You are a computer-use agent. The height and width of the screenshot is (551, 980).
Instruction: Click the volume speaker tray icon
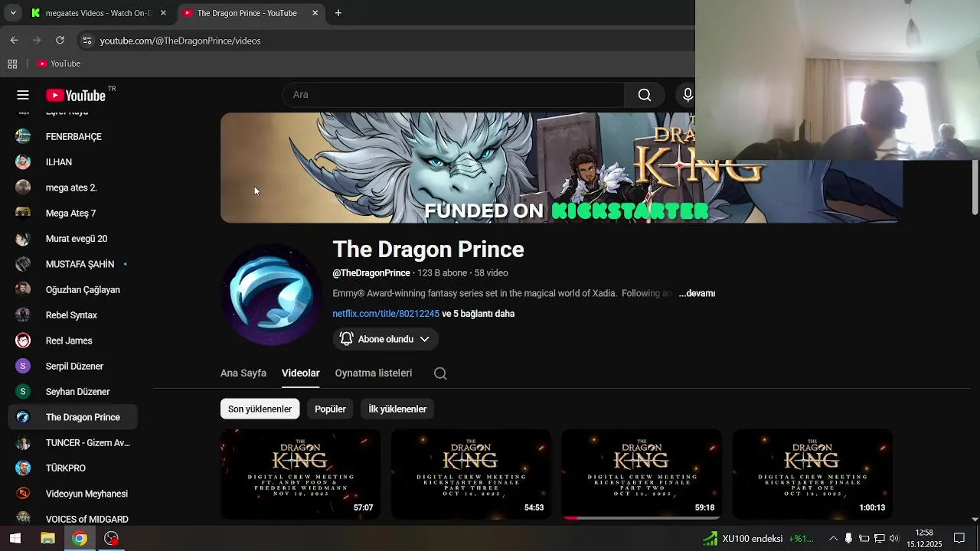(894, 538)
